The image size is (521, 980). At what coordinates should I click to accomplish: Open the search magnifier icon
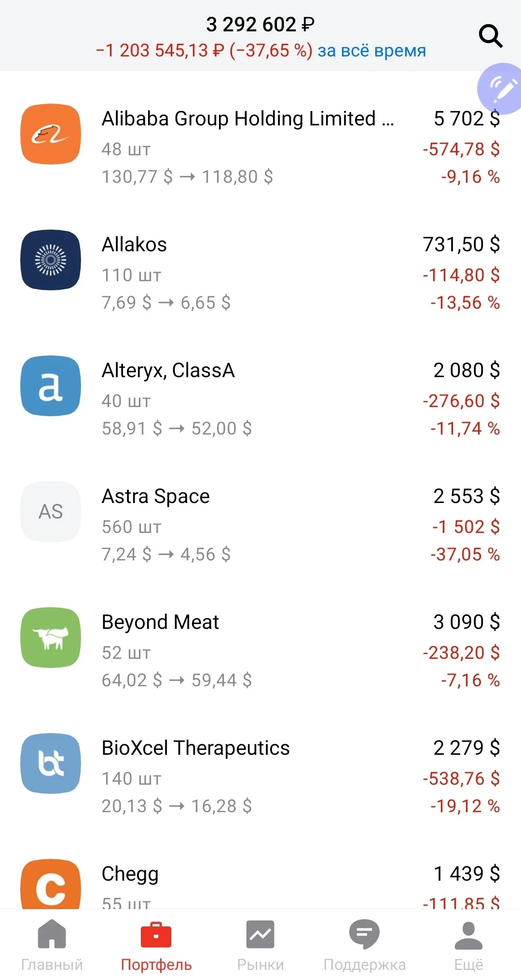[x=491, y=36]
